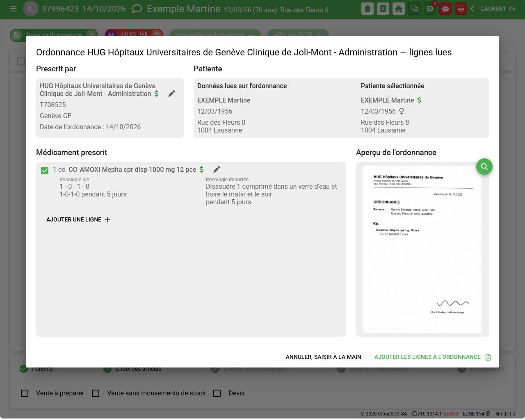Viewport: 525px width, 420px height.
Task: Click the Genève GE prescriber location
Action: click(55, 116)
